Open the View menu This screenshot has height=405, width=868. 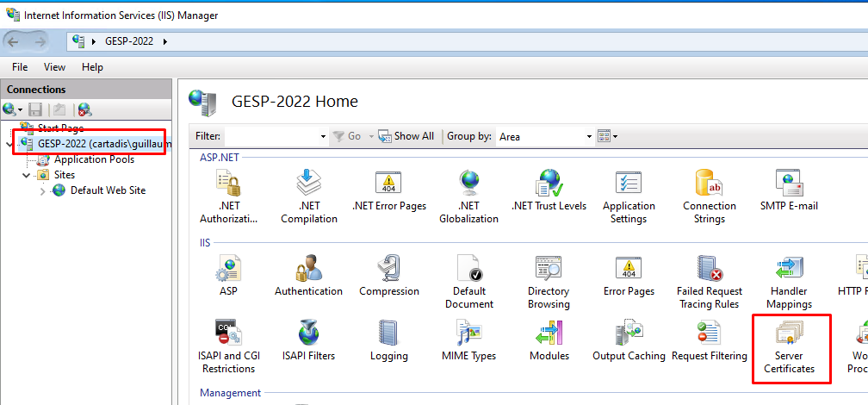[55, 67]
